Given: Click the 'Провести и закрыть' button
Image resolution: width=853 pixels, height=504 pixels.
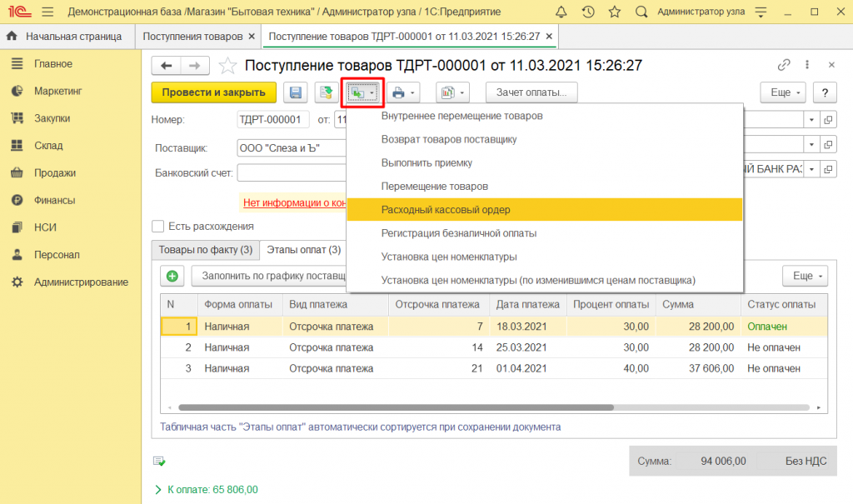Looking at the screenshot, I should (x=213, y=92).
